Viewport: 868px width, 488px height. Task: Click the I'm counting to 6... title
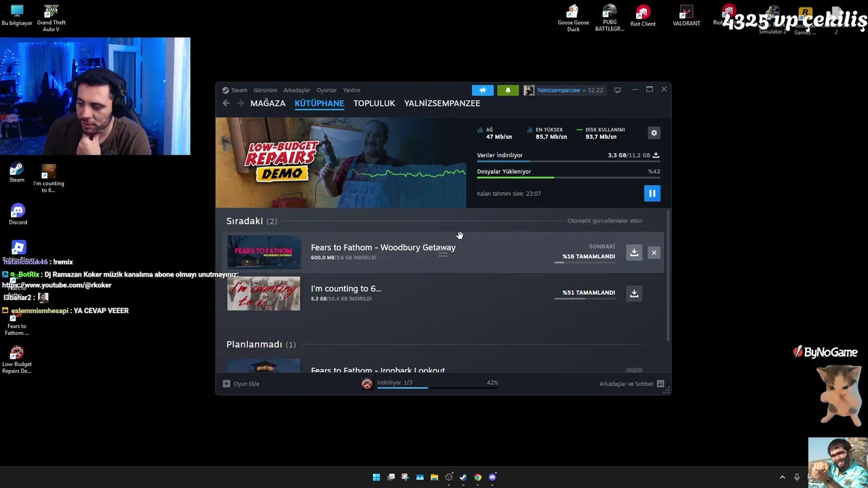coord(346,289)
